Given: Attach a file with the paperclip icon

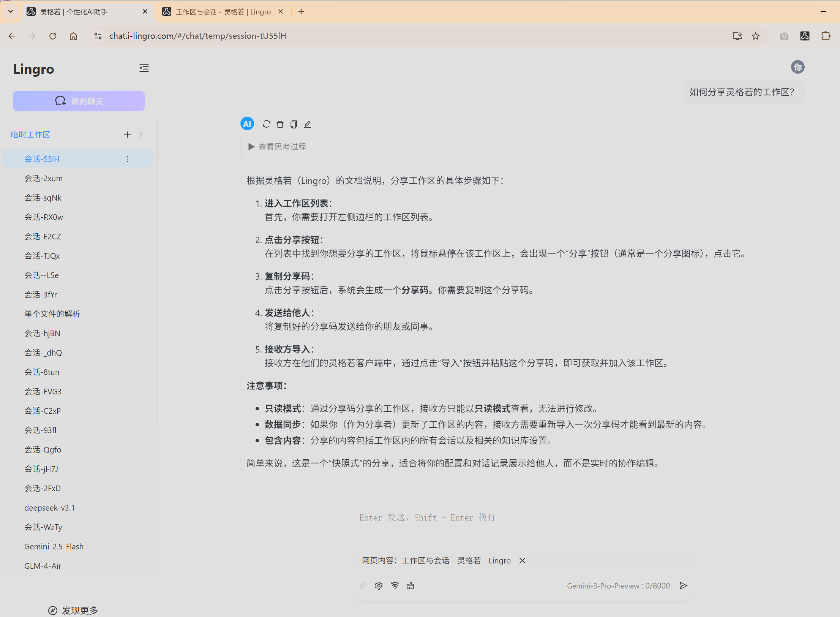Looking at the screenshot, I should pos(363,585).
